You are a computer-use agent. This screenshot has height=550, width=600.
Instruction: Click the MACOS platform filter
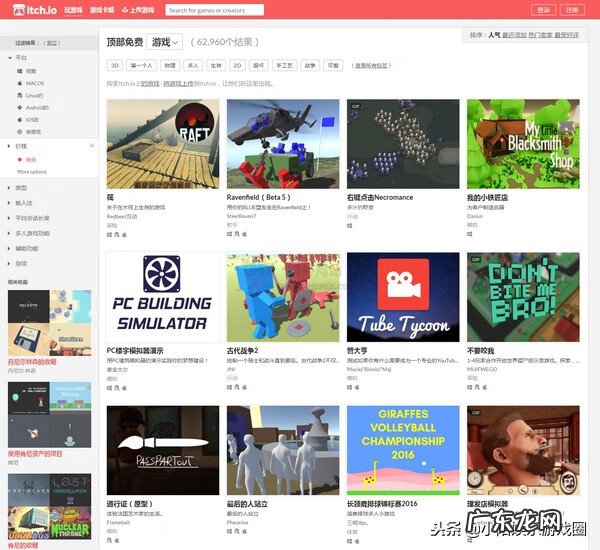(x=35, y=83)
